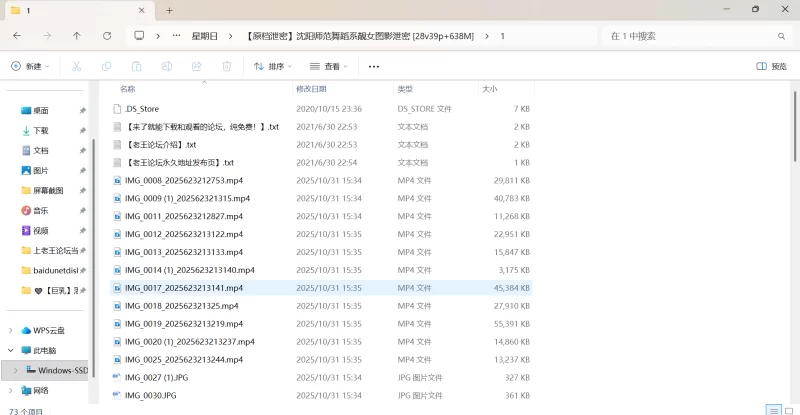Click the Copy icon in toolbar

click(x=106, y=66)
